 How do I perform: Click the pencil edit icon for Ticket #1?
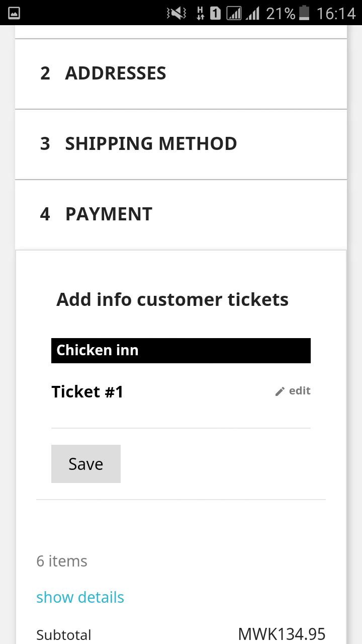point(280,391)
